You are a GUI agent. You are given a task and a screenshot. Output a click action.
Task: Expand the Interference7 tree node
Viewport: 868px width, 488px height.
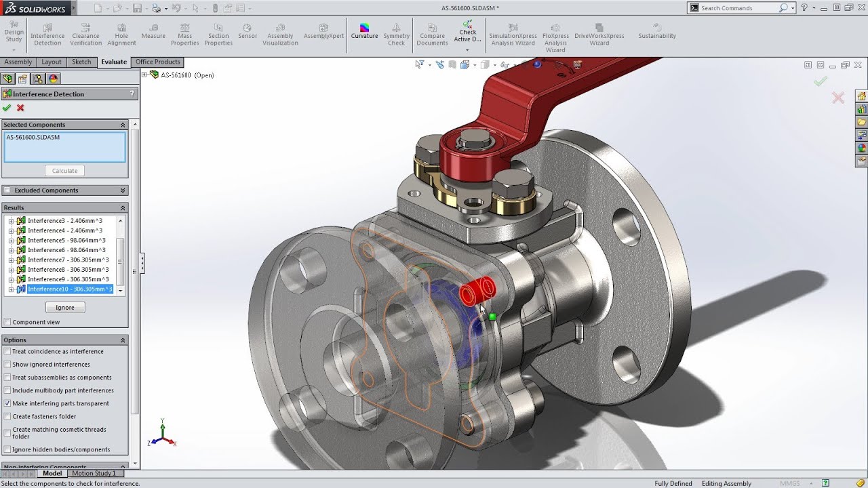(x=11, y=260)
